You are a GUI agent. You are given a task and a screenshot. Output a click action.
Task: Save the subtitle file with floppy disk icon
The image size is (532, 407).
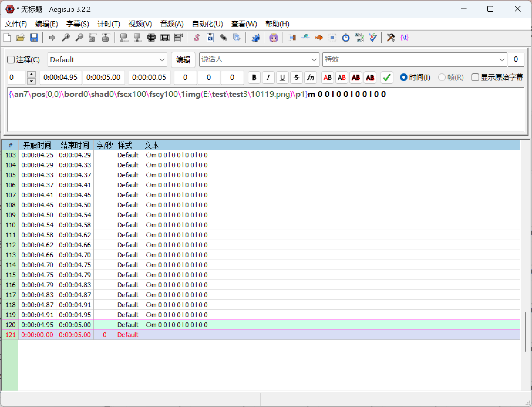(x=34, y=38)
